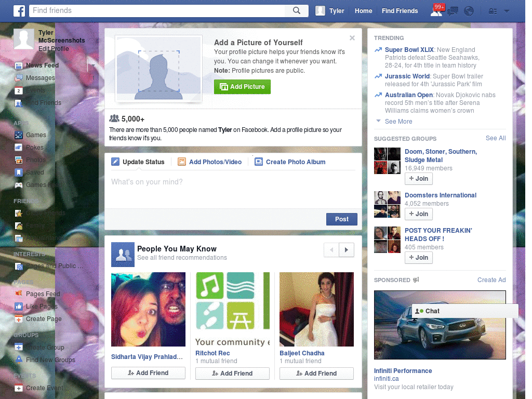The image size is (532, 399).
Task: Open the Chat bar
Action: [465, 311]
